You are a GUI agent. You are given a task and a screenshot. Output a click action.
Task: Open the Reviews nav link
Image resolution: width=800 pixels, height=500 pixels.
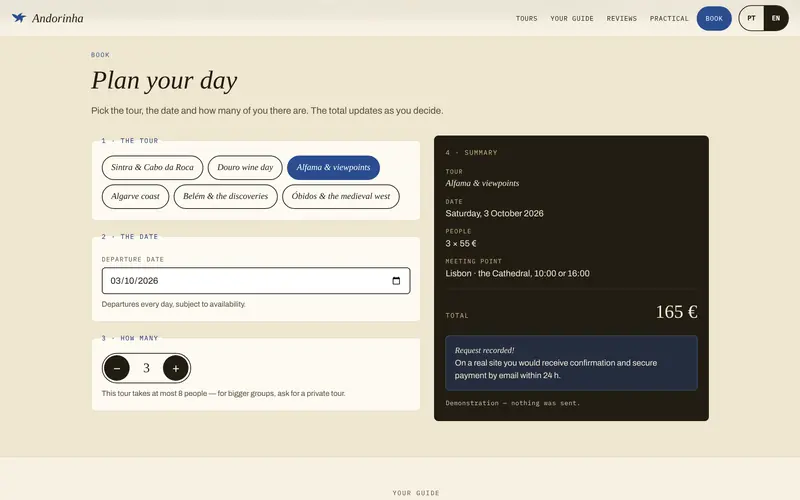[621, 18]
